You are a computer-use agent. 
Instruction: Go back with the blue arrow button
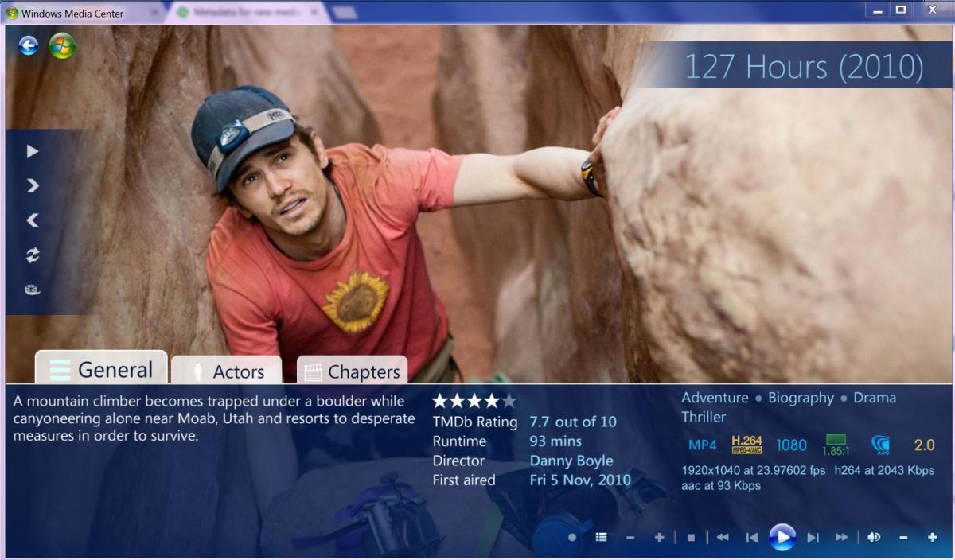pyautogui.click(x=29, y=46)
